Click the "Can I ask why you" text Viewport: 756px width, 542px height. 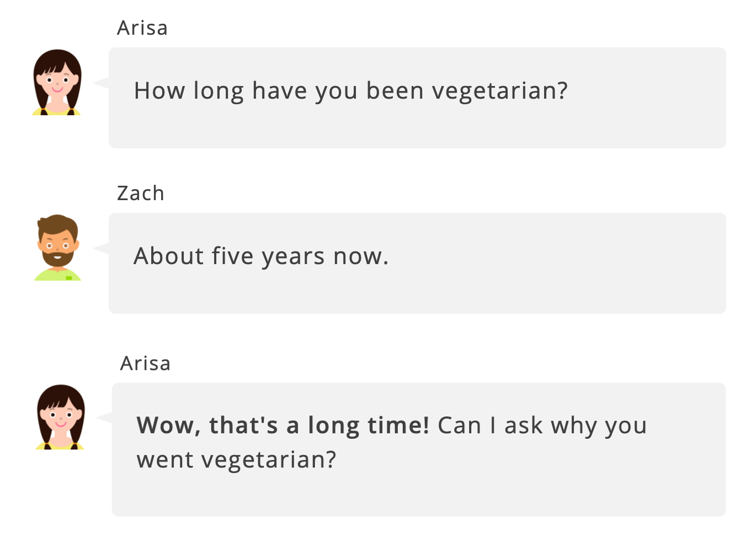(542, 426)
